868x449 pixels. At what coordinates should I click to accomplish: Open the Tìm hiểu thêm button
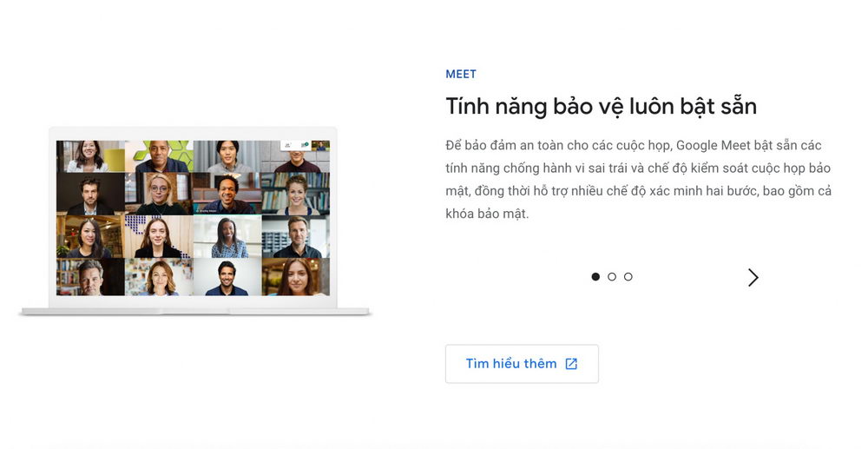point(521,364)
